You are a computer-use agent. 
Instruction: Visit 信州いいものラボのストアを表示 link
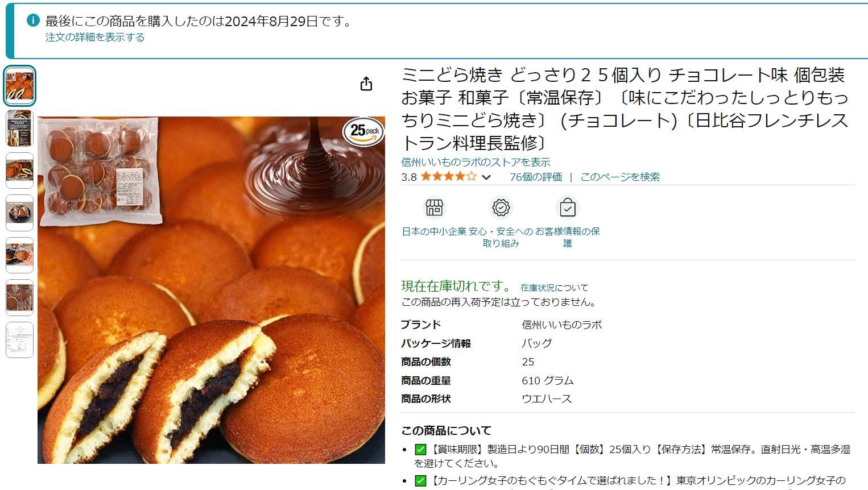coord(476,162)
